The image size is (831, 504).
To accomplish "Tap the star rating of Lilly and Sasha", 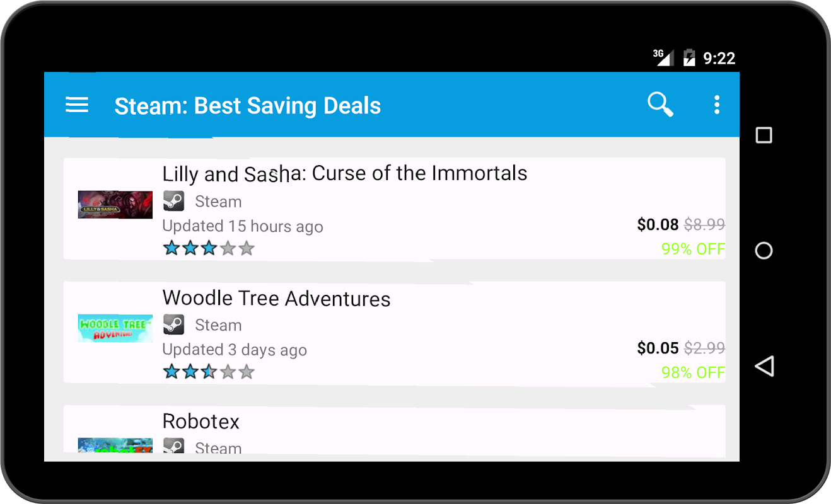I will (209, 248).
